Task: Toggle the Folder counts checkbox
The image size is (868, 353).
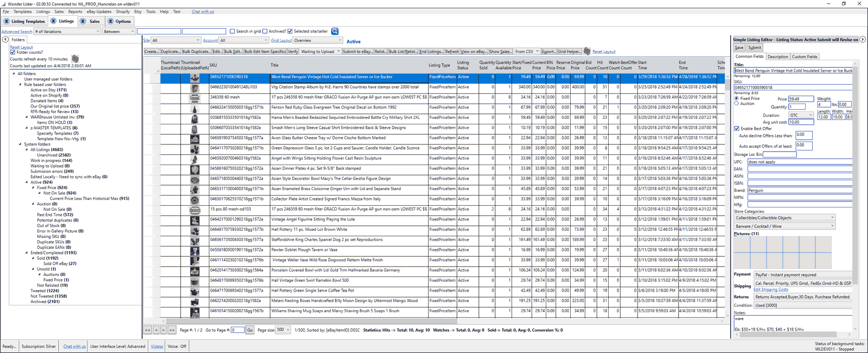Action: pos(13,52)
